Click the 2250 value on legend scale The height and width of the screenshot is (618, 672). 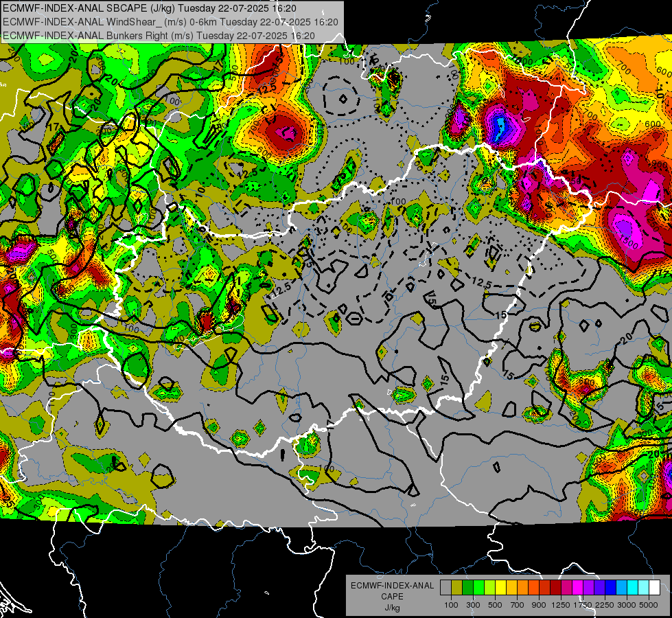pyautogui.click(x=605, y=605)
